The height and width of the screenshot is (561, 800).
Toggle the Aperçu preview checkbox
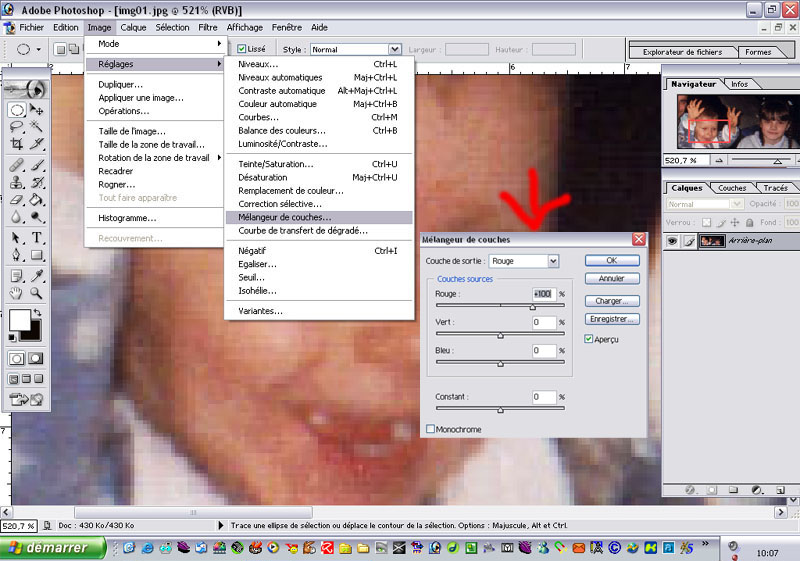click(589, 339)
